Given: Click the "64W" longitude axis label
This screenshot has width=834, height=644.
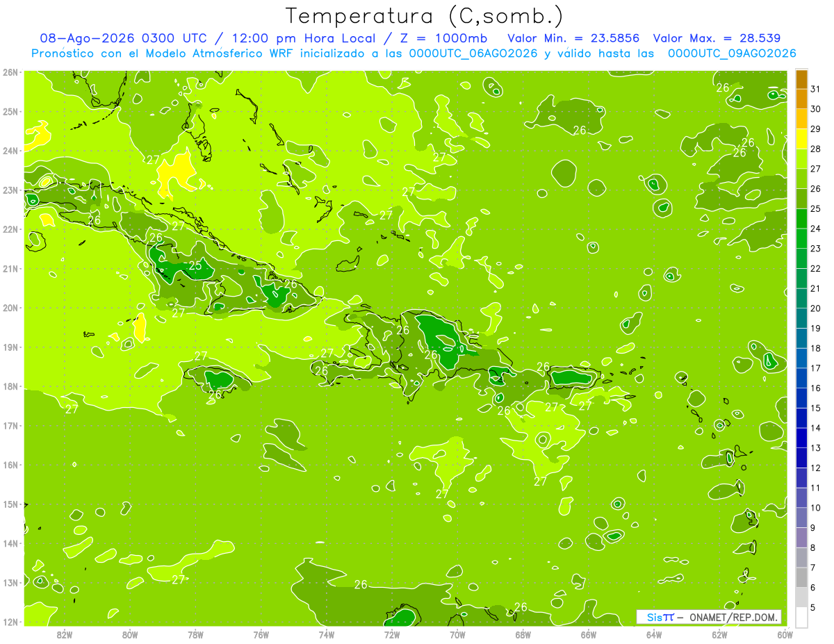Looking at the screenshot, I should click(x=654, y=635).
